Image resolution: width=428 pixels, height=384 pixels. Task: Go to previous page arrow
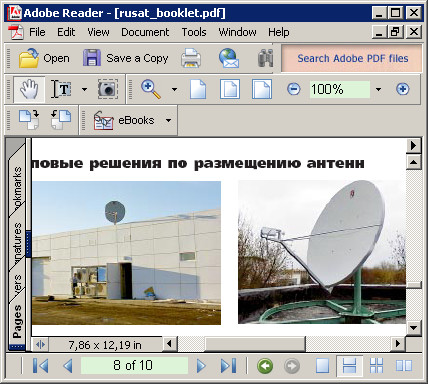68,366
